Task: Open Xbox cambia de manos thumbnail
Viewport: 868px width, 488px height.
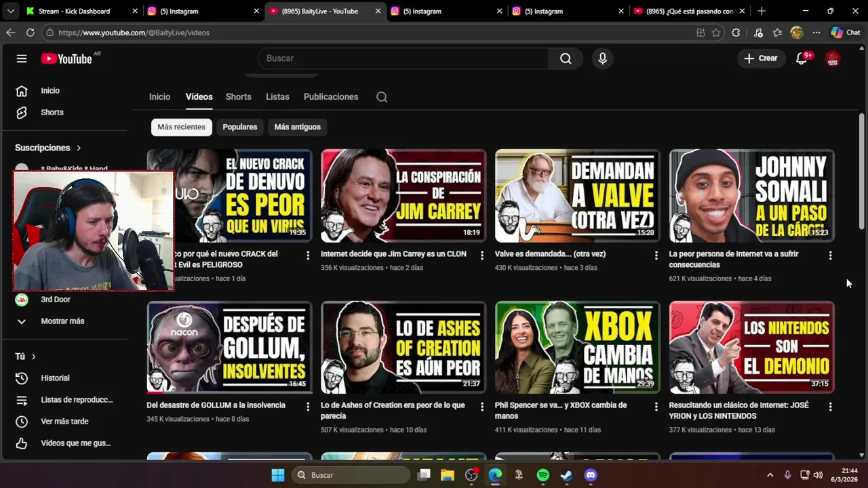Action: click(x=577, y=348)
